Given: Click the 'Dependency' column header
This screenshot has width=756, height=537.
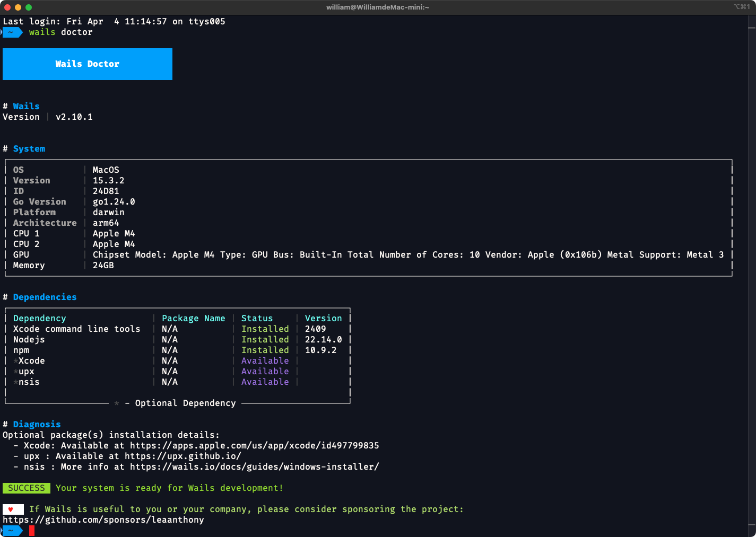Looking at the screenshot, I should tap(40, 319).
